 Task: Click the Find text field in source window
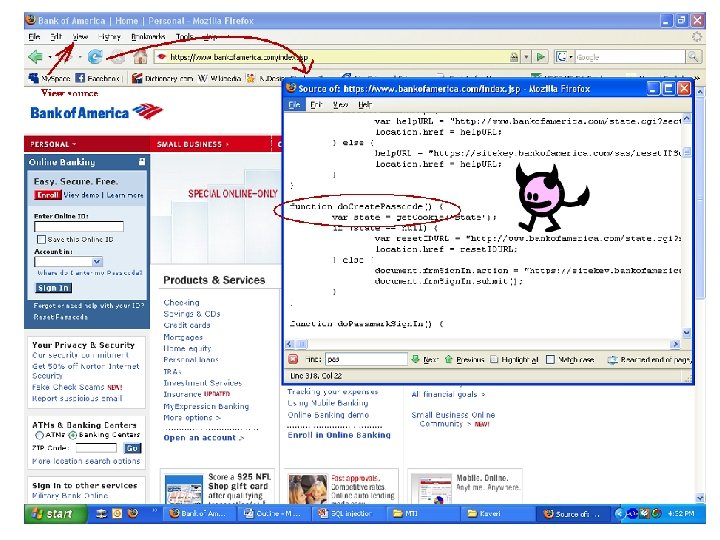(366, 360)
